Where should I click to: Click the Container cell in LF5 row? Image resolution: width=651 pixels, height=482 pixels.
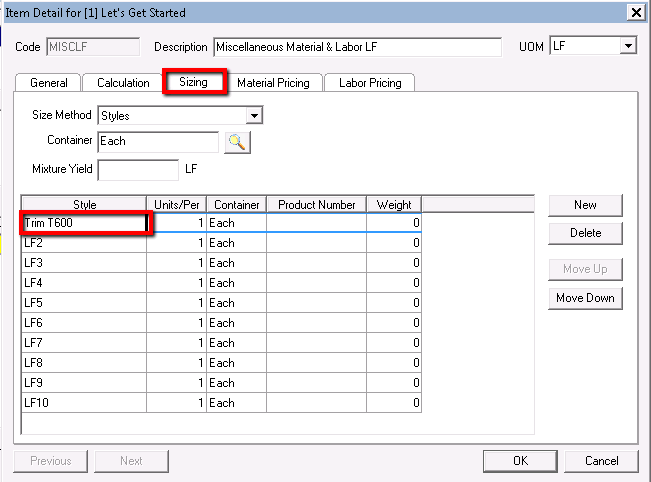pos(236,303)
